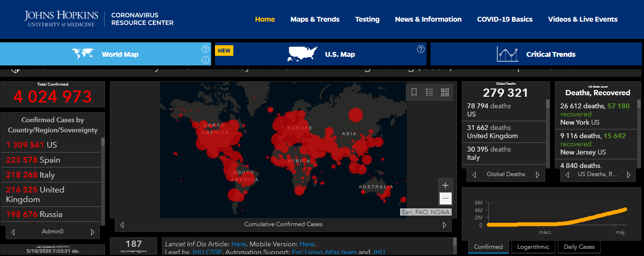This screenshot has height=256, width=644.
Task: Select Spain in confirmed cases list
Action: click(x=51, y=160)
